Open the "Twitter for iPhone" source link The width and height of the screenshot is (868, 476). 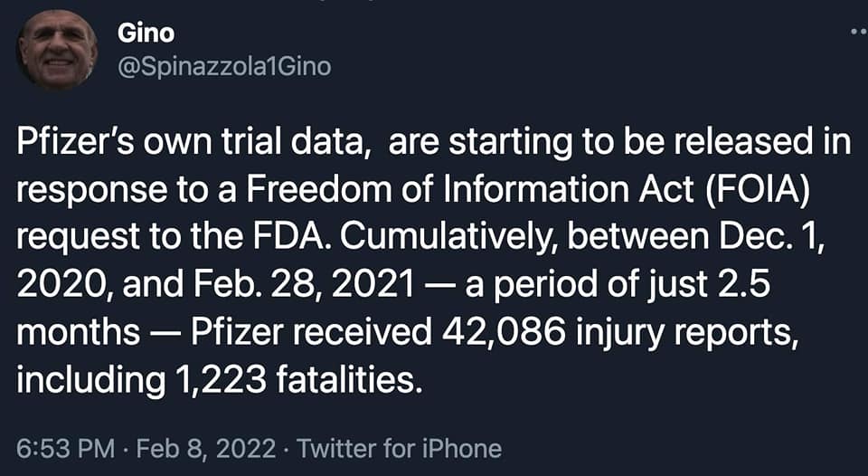[x=399, y=448]
